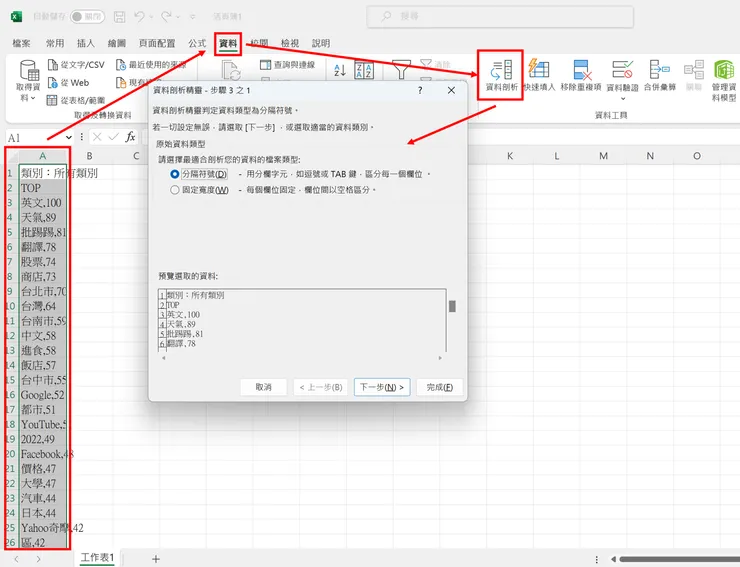
Task: Open the 資料驗證 (Data Validation) tool
Action: click(622, 75)
